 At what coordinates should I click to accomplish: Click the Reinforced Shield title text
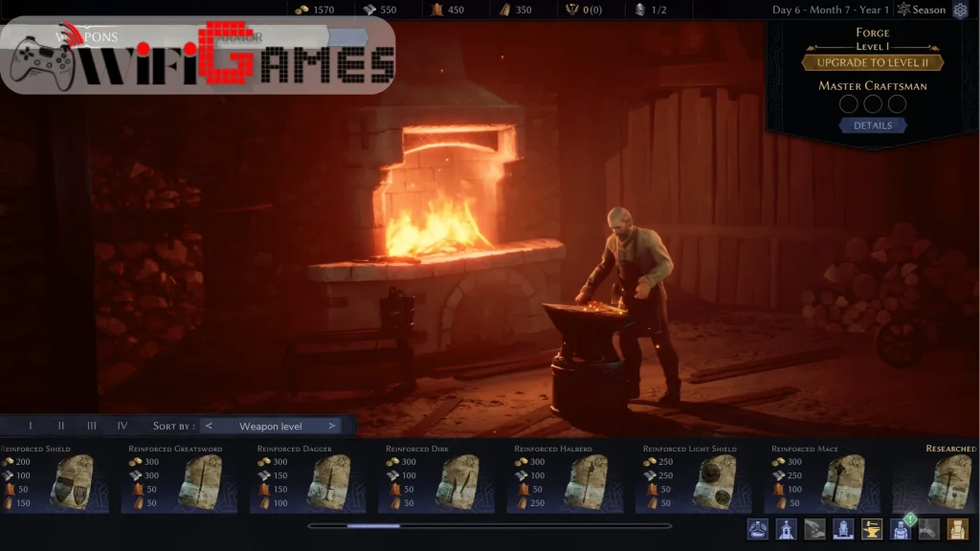coord(35,449)
